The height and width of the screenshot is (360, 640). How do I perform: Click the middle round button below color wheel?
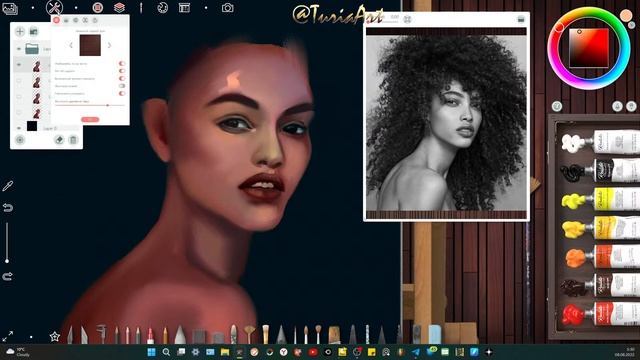coord(617,107)
